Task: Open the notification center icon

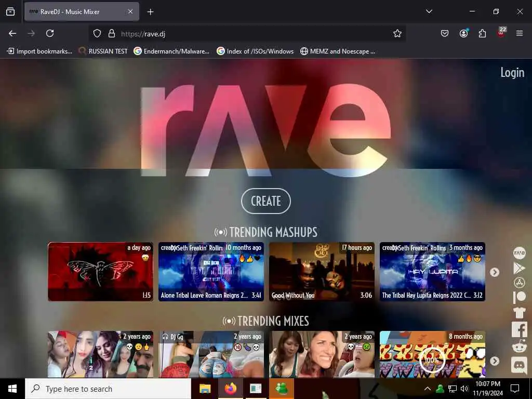Action: pos(515,389)
